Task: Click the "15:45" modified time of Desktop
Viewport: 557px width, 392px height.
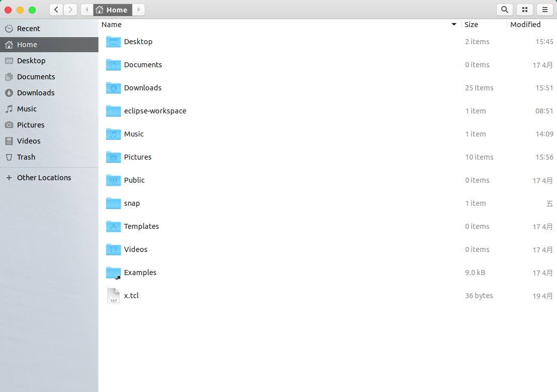Action: (x=544, y=42)
